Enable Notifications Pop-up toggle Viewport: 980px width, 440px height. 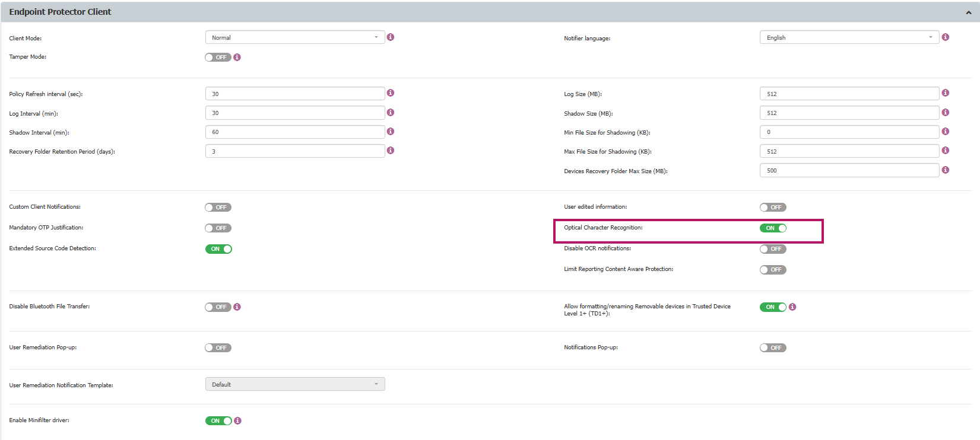click(773, 348)
